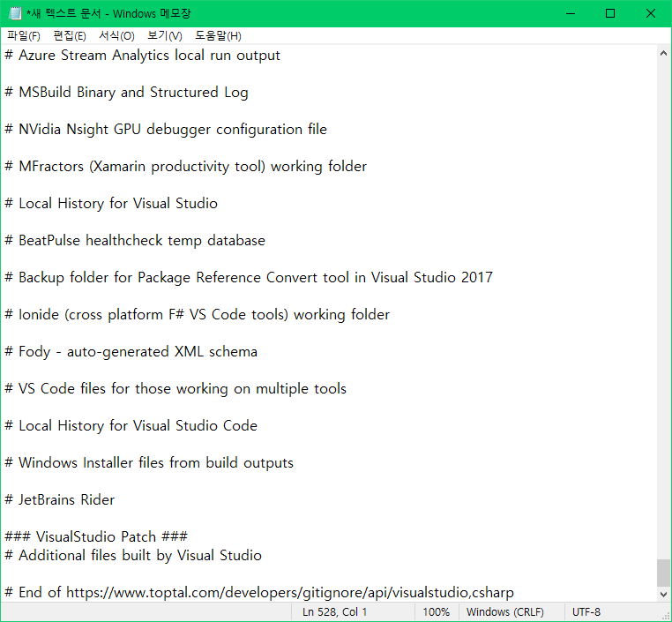Click the 'Windows (CRLF)' status entry
The height and width of the screenshot is (622, 672).
(504, 612)
